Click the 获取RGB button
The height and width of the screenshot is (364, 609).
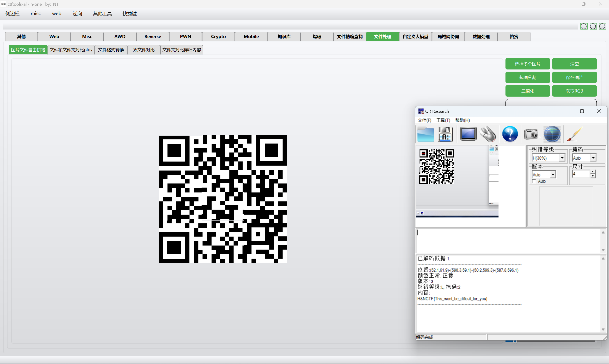click(x=574, y=91)
